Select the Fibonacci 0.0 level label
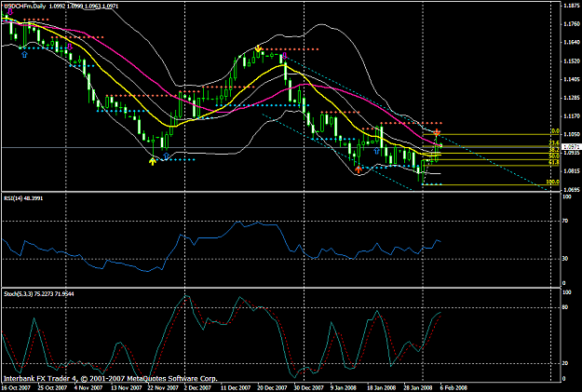Screen dimensions: 582x392 tap(555, 131)
